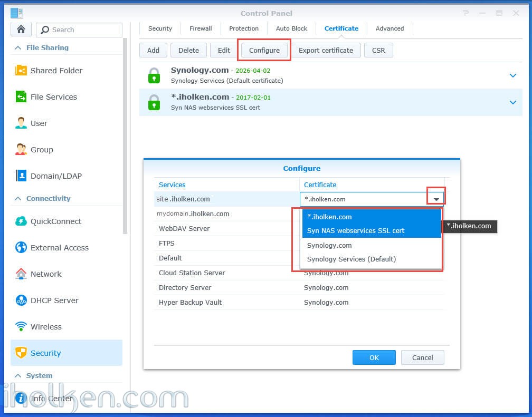Click the Shared Folder icon
This screenshot has width=532, height=417.
coord(21,71)
